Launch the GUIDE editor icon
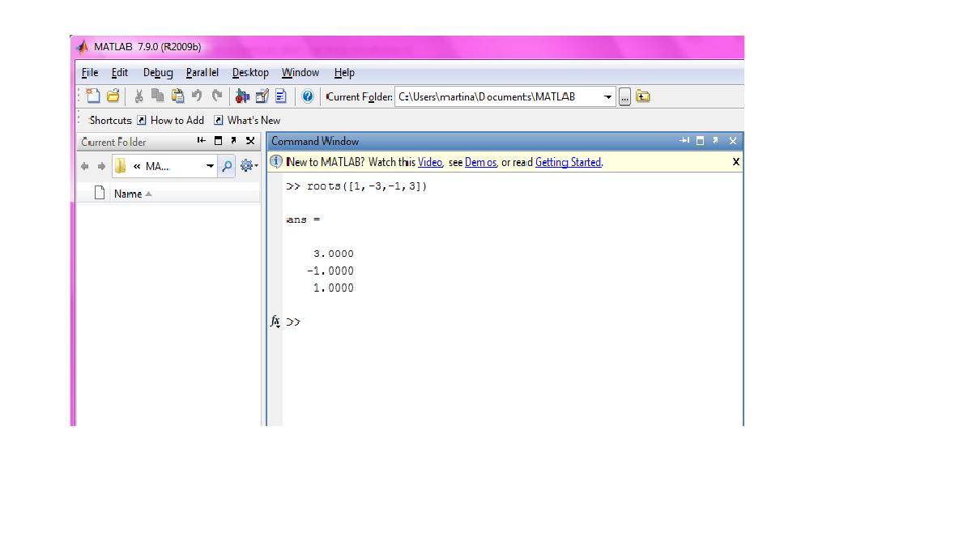Image resolution: width=980 pixels, height=533 pixels. click(262, 96)
